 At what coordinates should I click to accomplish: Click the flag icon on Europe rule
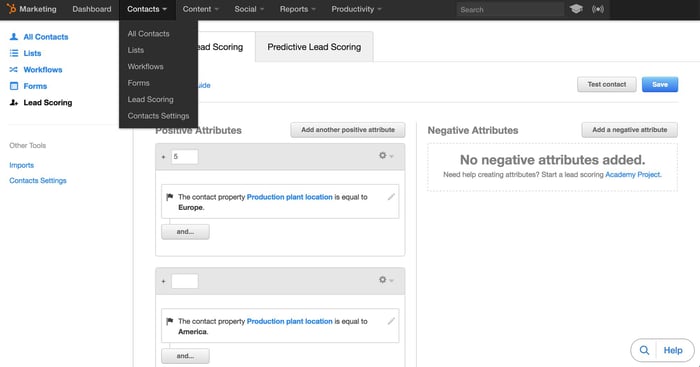(170, 197)
